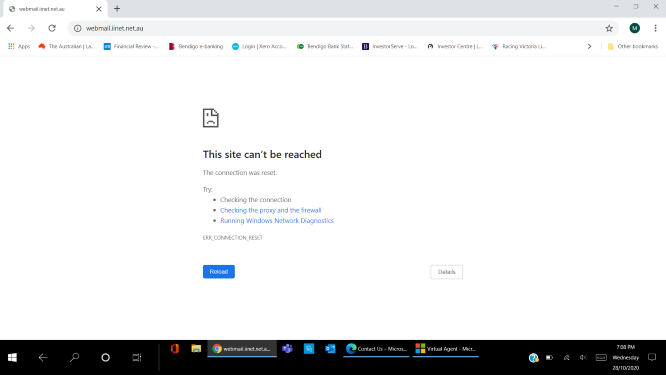The image size is (666, 375).
Task: Close the webmail.iinet.net.au tab
Action: click(99, 9)
